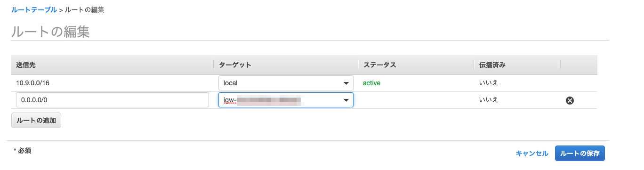Click the ルートの編集 breadcrumb text
Screen dimensions: 644x170
[84, 9]
